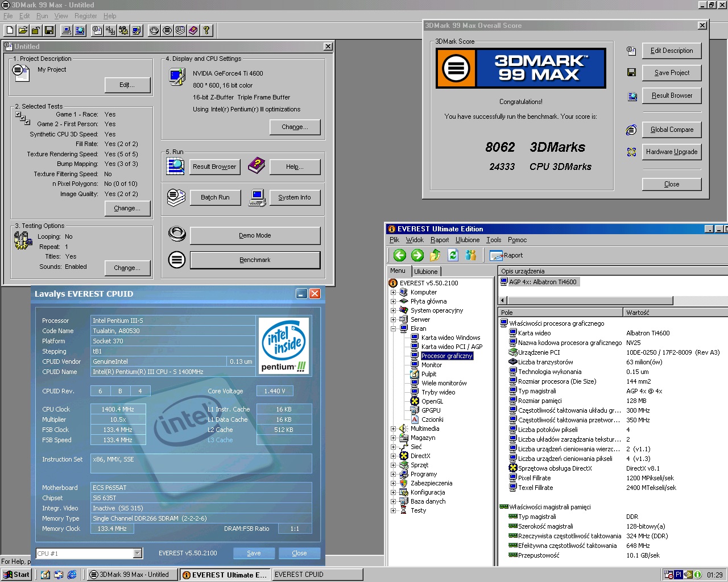Click the Raport toolbar button in EVEREST

(x=506, y=256)
